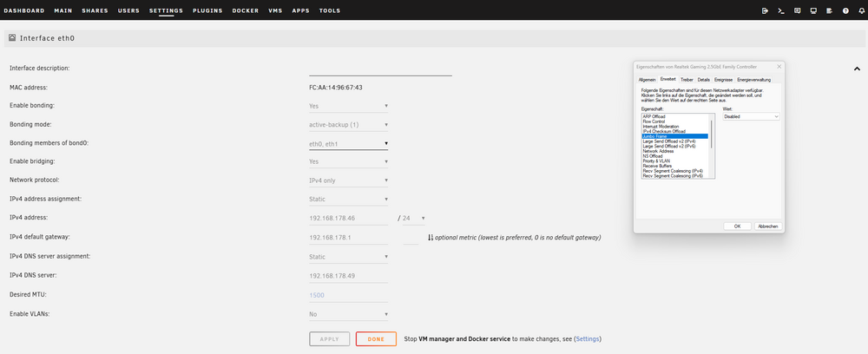Open the VMs page
868x354 pixels.
(x=275, y=10)
